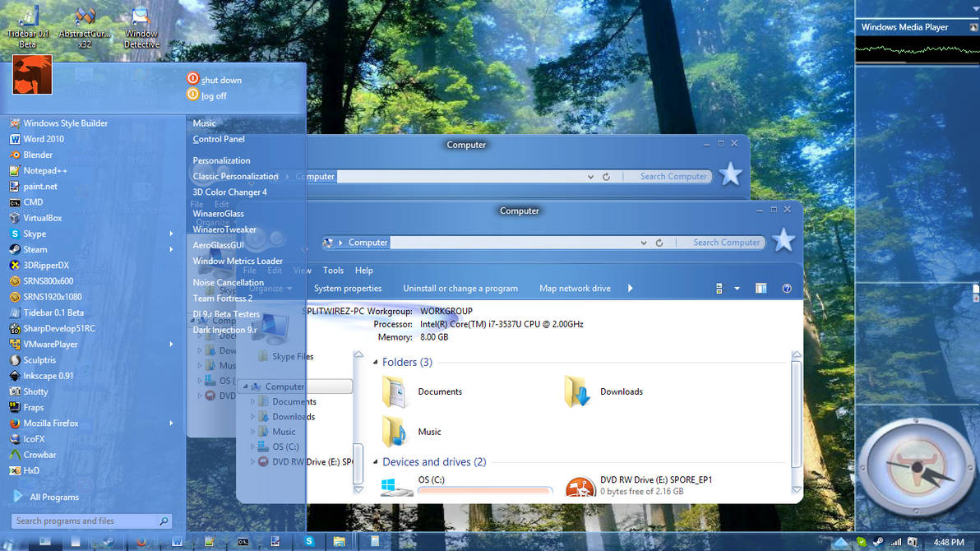Select DVD RW Drive (E:) SPORE_EP1

click(x=639, y=485)
